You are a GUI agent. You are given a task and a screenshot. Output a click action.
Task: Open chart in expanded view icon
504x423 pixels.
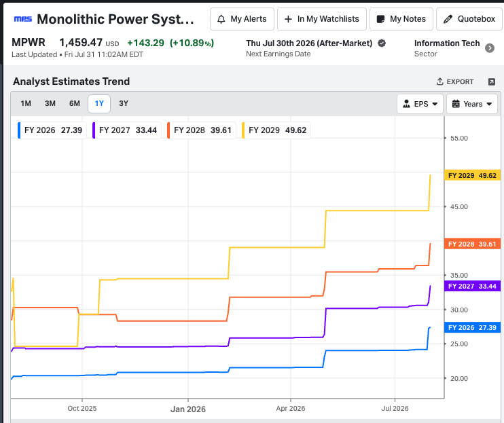point(492,81)
